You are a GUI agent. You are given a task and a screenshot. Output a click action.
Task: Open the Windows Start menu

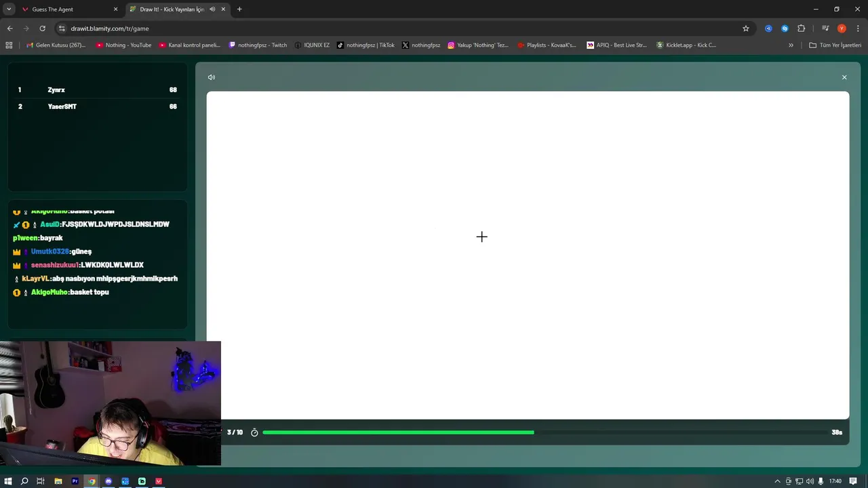(8, 481)
